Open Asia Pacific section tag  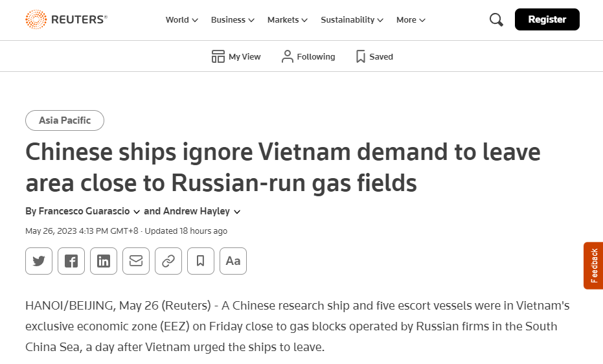point(65,120)
